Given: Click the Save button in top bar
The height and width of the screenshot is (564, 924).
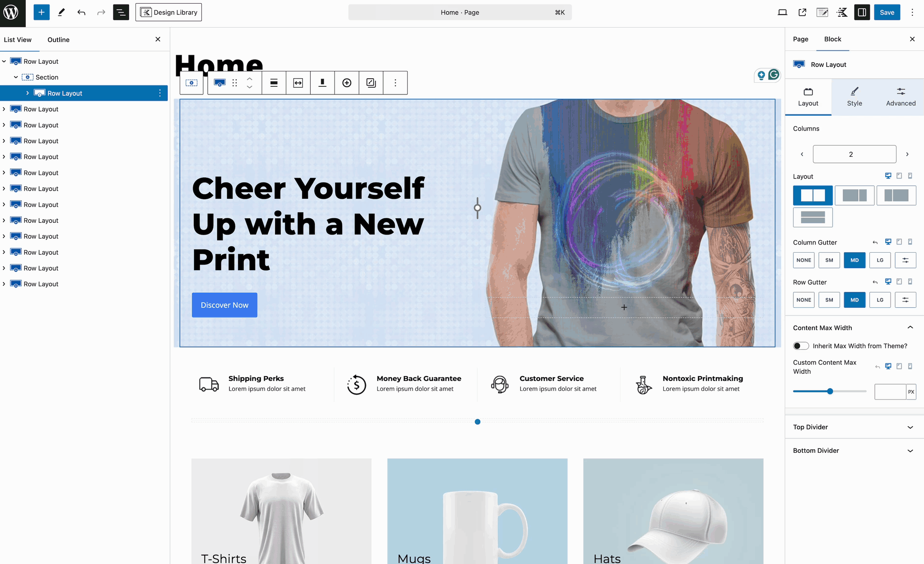Looking at the screenshot, I should 888,12.
